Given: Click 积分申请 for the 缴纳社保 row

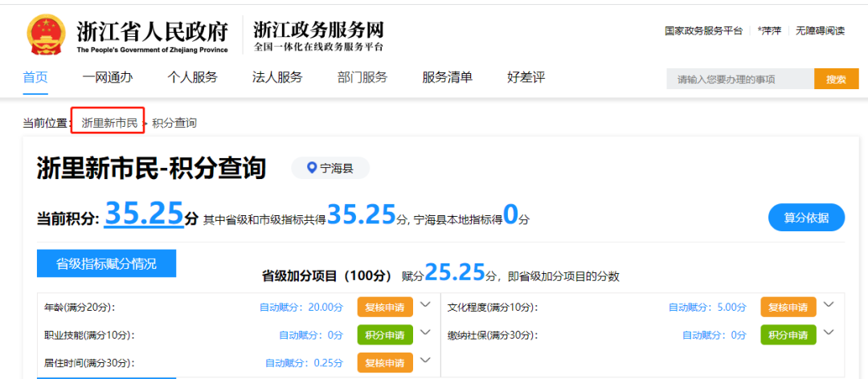Looking at the screenshot, I should click(788, 336).
